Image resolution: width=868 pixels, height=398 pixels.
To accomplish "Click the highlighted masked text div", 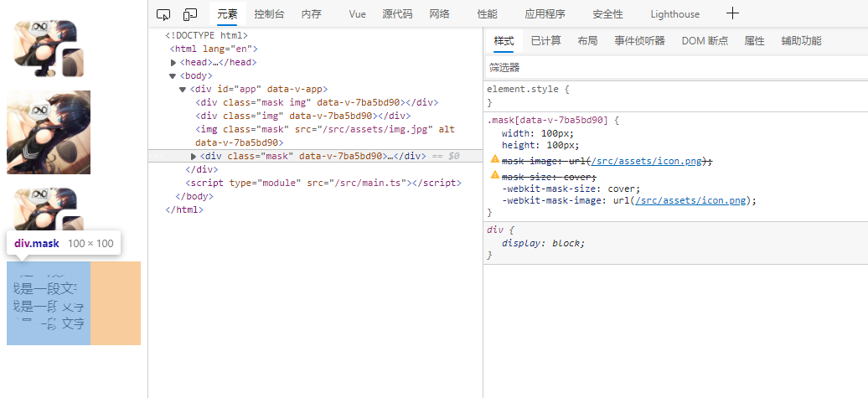I will 49,303.
